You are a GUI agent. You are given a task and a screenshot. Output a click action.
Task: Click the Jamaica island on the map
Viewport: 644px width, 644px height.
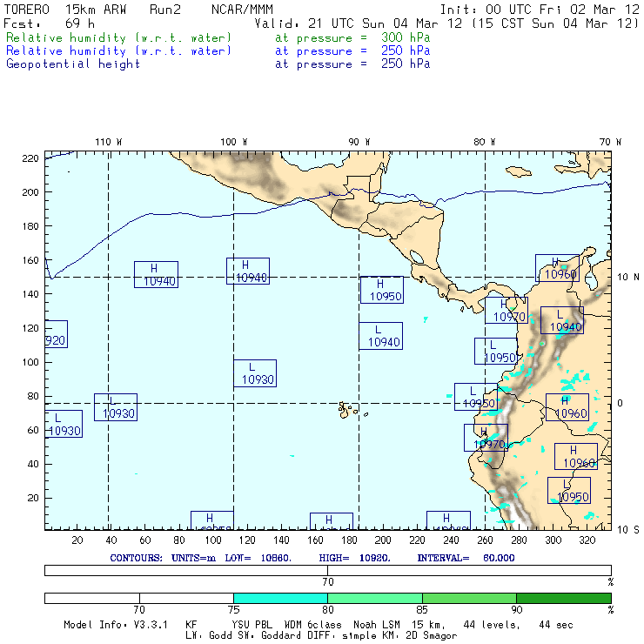(519, 171)
